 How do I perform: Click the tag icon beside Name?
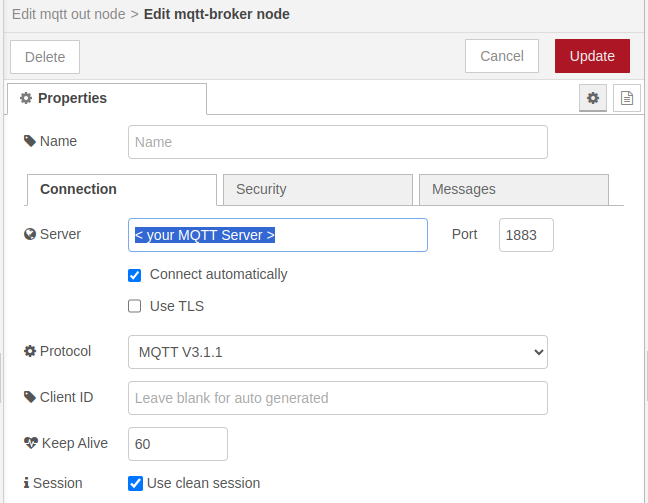click(x=30, y=141)
